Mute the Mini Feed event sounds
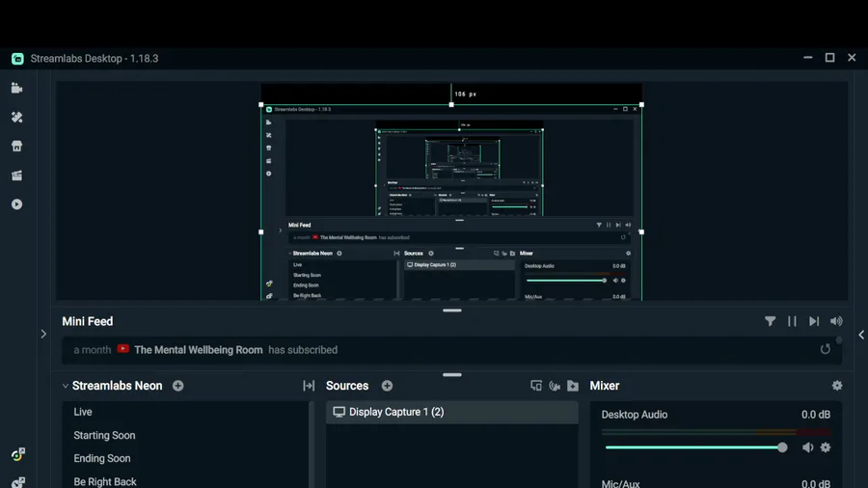The image size is (868, 488). coord(836,321)
